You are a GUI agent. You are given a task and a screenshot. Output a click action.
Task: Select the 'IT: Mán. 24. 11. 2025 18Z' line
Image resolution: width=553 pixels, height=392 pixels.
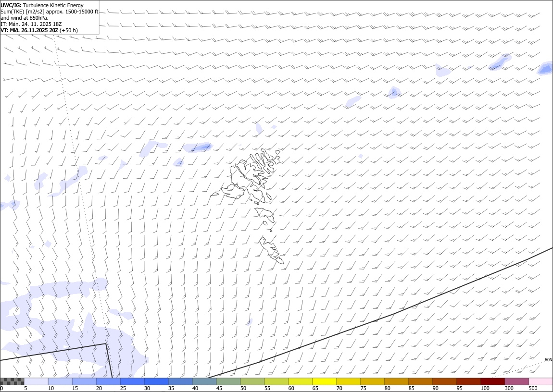pyautogui.click(x=31, y=24)
